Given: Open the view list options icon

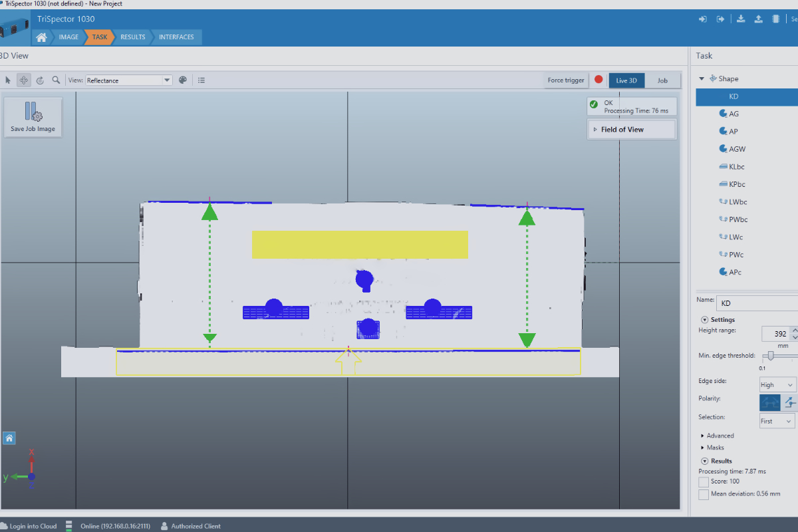Looking at the screenshot, I should (201, 80).
